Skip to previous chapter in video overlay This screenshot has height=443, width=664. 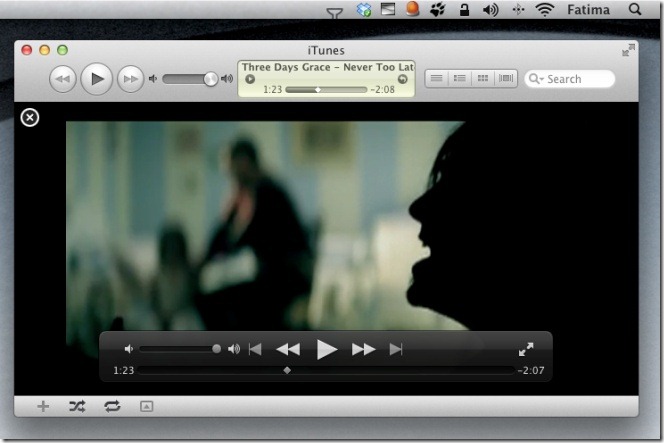point(255,349)
